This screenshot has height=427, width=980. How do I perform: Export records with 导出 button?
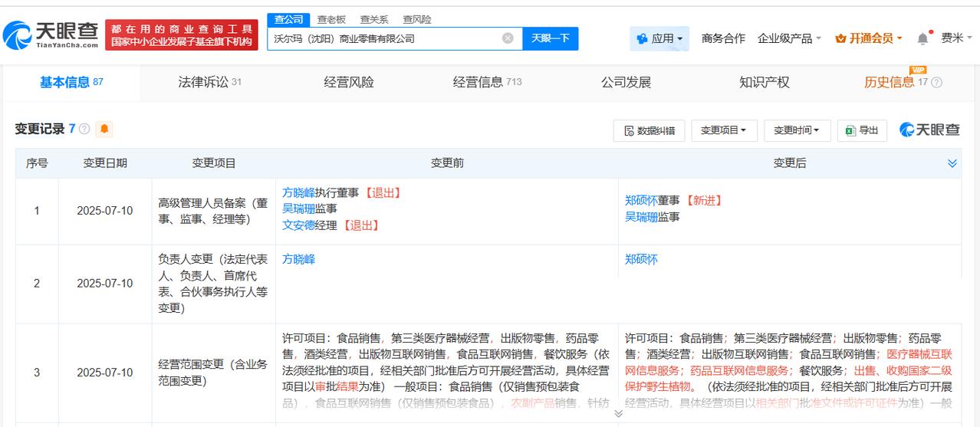tap(862, 131)
